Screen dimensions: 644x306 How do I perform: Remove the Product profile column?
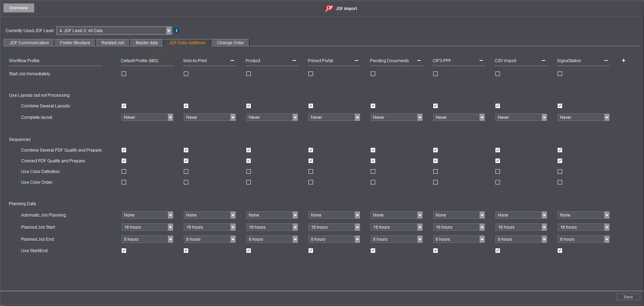[294, 60]
